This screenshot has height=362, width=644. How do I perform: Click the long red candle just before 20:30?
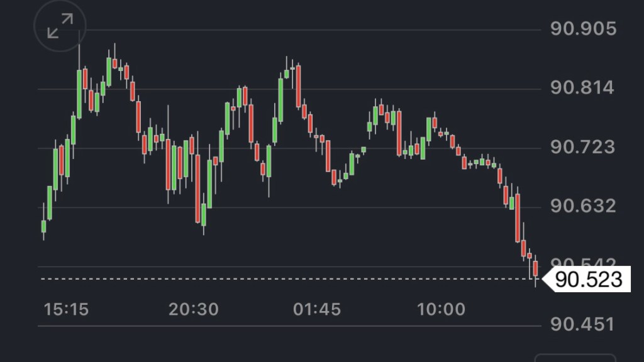[197, 189]
